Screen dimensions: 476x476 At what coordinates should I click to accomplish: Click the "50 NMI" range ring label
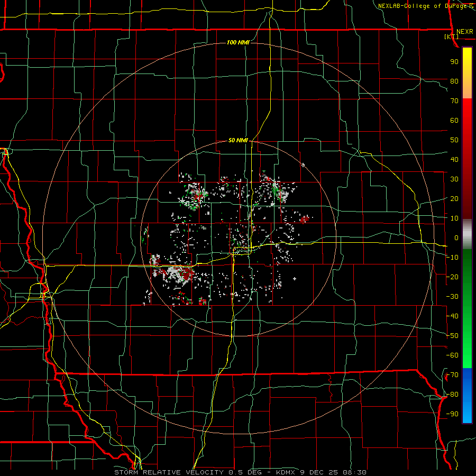(238, 140)
